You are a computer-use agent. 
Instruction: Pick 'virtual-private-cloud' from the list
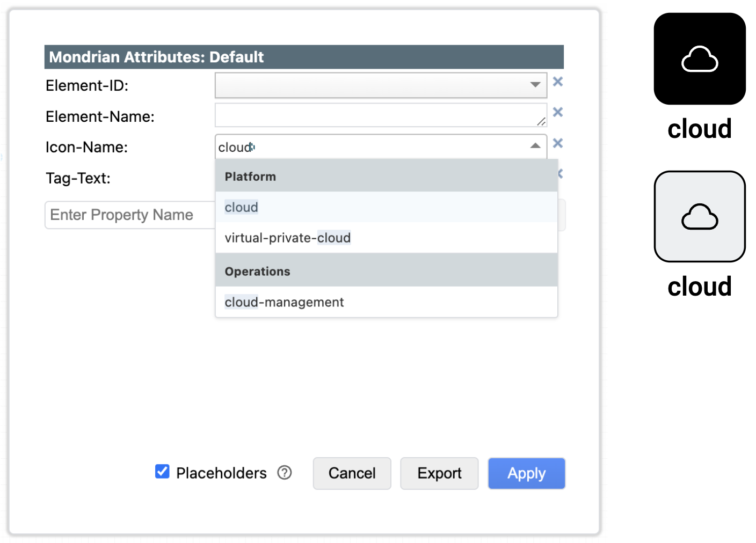tap(287, 238)
